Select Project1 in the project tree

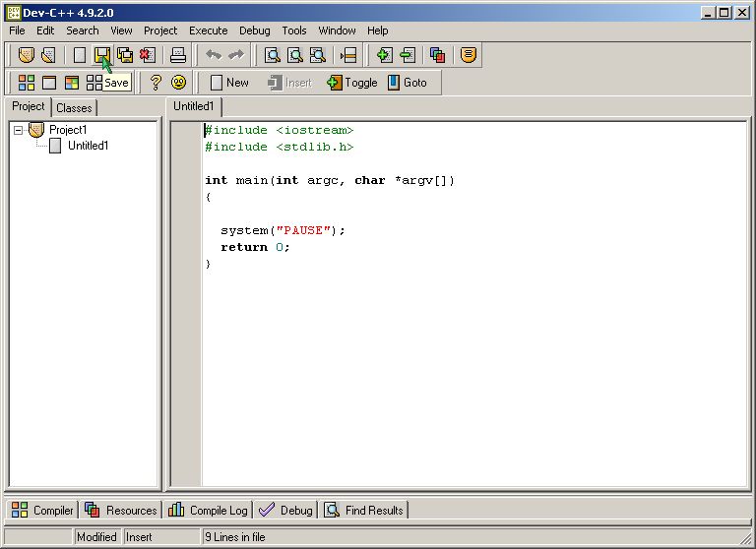coord(68,130)
